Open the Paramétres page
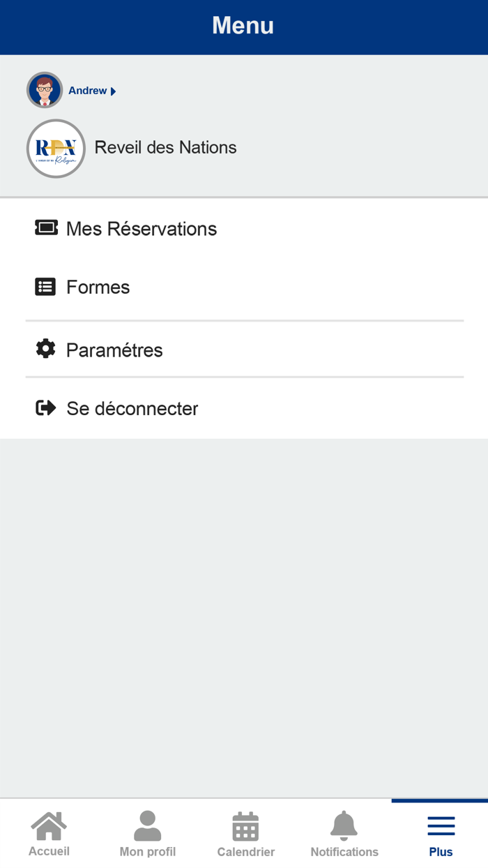The height and width of the screenshot is (868, 488). coord(114,349)
